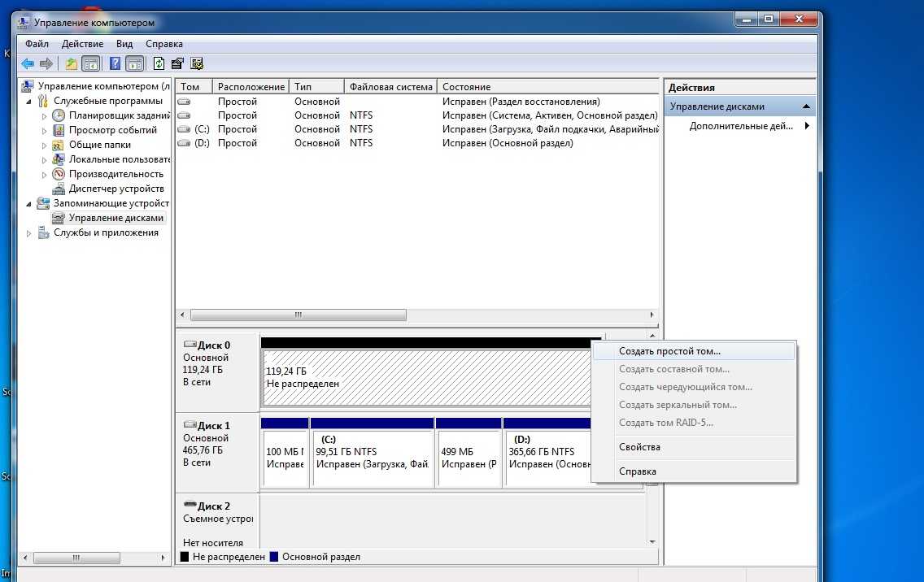Click the Диск 0 disk label icon

click(190, 345)
